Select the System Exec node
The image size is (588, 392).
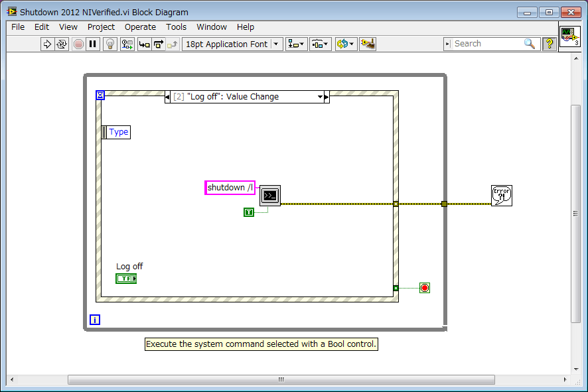[270, 195]
